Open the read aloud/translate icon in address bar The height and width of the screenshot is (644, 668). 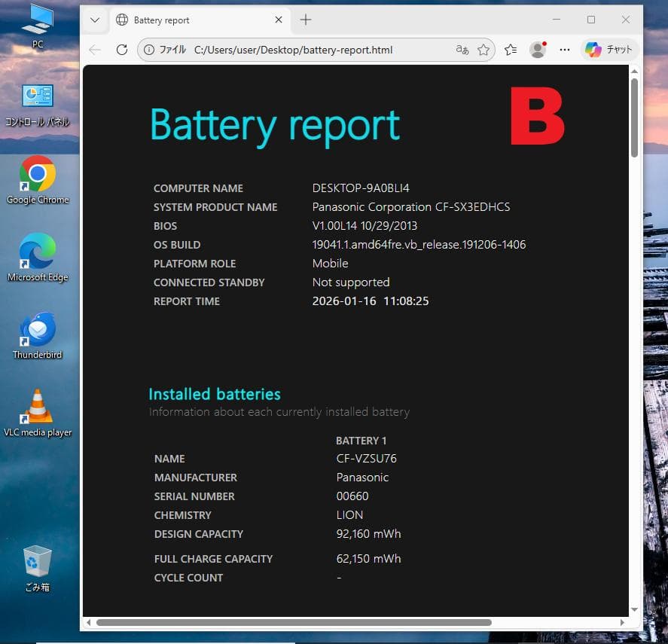pyautogui.click(x=462, y=50)
